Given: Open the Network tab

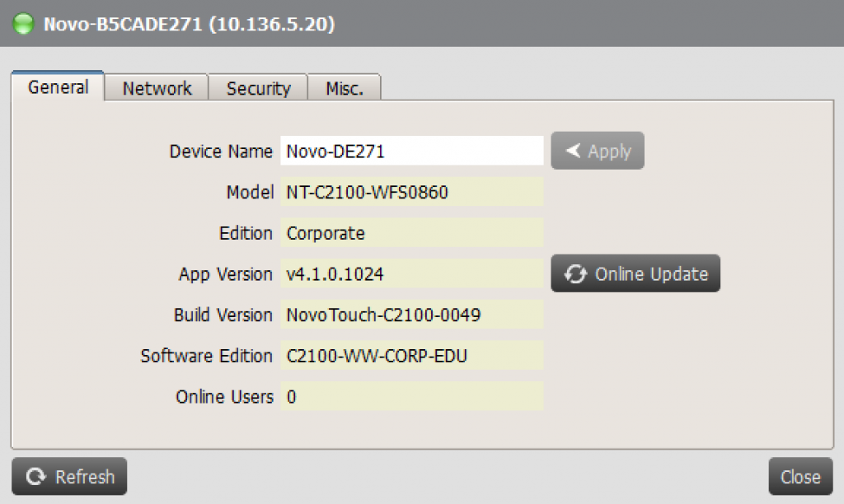Looking at the screenshot, I should [157, 87].
